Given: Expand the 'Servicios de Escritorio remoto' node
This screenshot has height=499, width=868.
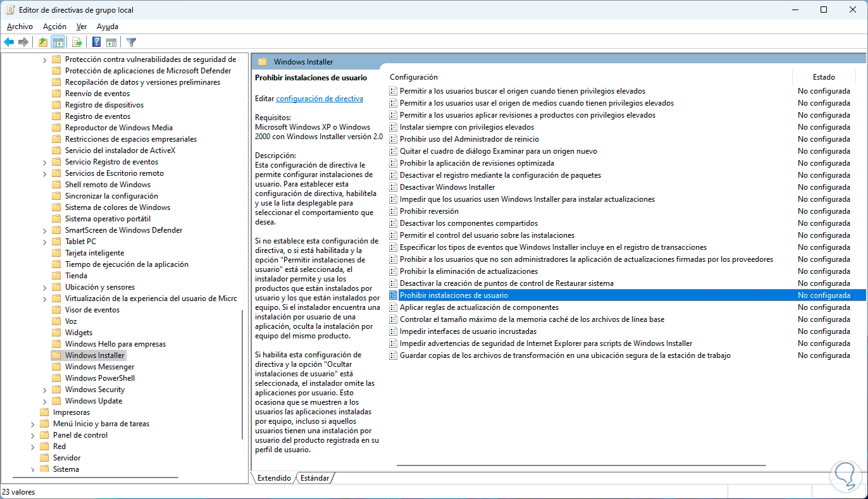Looking at the screenshot, I should (x=44, y=173).
